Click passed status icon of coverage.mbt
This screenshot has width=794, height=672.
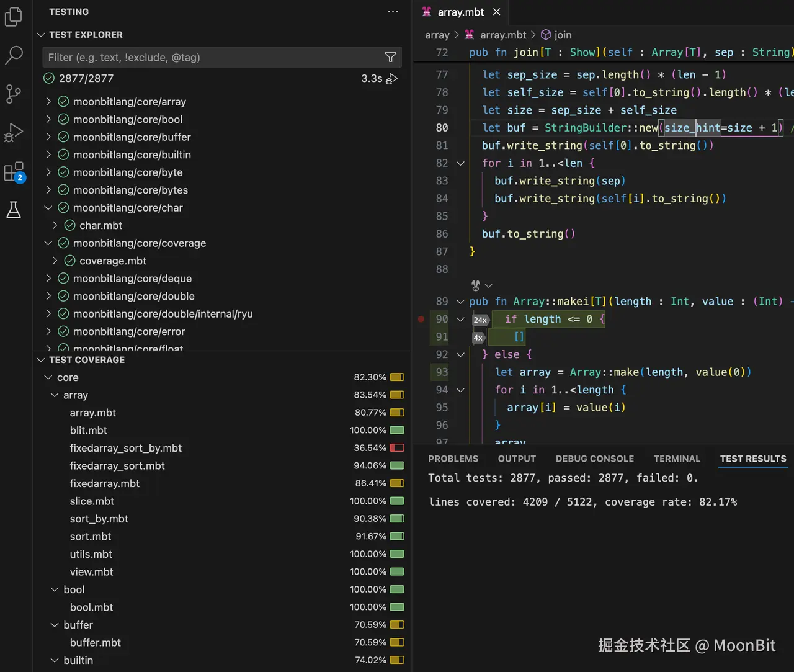click(x=70, y=261)
